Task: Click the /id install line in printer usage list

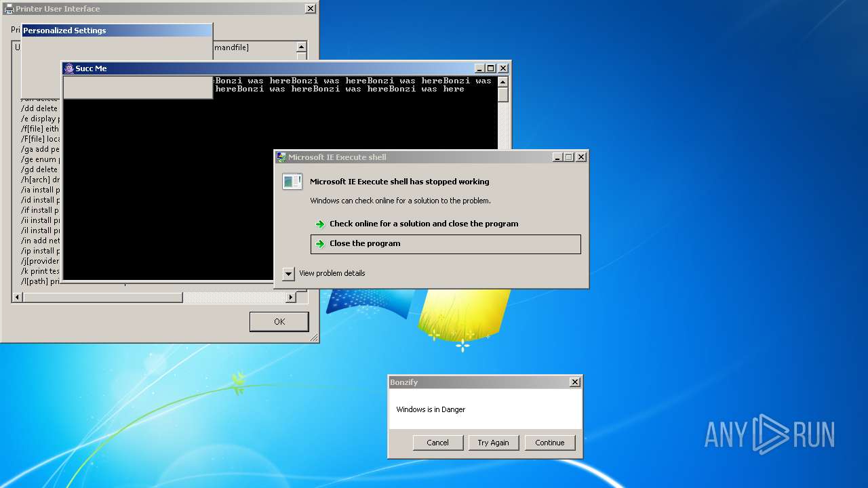Action: point(40,200)
